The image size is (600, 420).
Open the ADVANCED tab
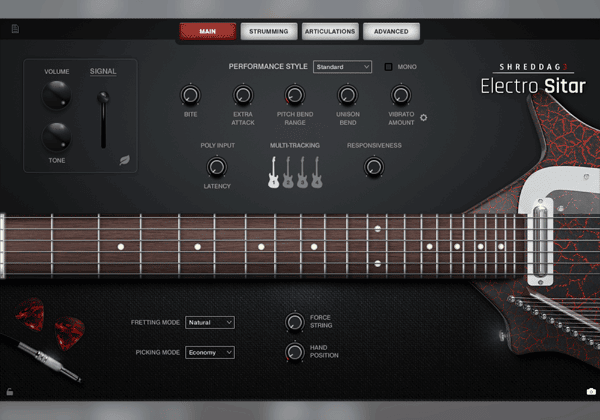391,31
